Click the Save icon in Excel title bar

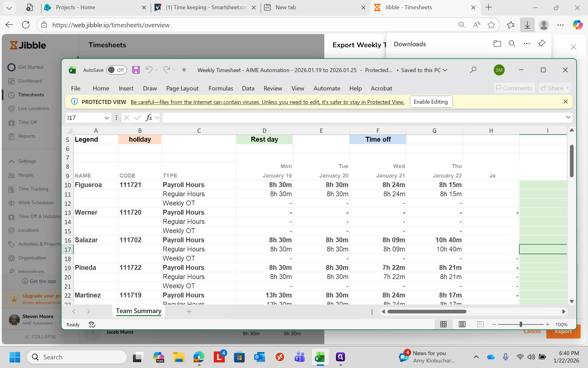136,70
